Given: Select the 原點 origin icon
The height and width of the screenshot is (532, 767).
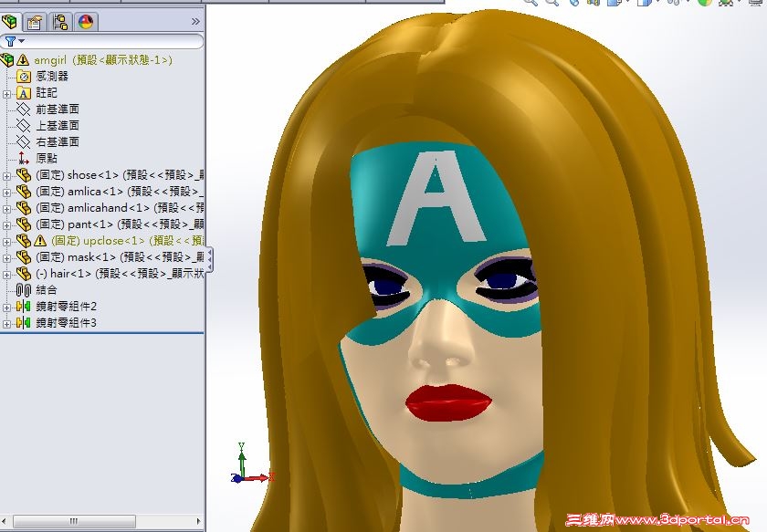Looking at the screenshot, I should (x=23, y=159).
